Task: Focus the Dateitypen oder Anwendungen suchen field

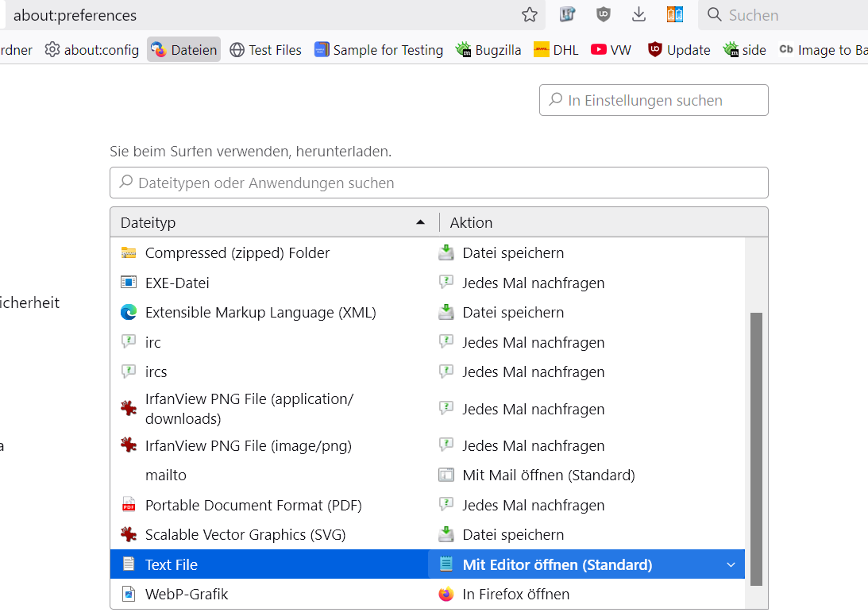Action: pyautogui.click(x=438, y=183)
